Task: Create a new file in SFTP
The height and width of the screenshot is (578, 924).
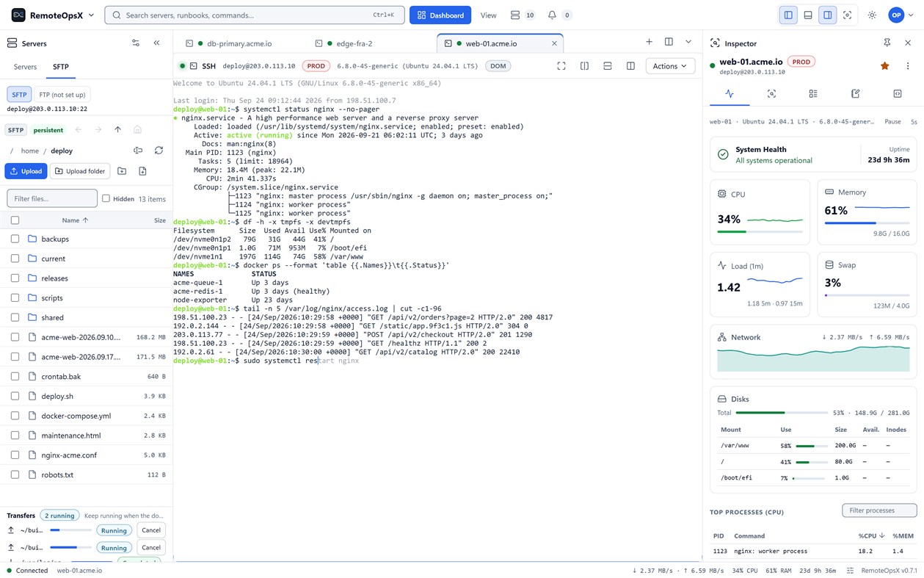Action: point(142,171)
